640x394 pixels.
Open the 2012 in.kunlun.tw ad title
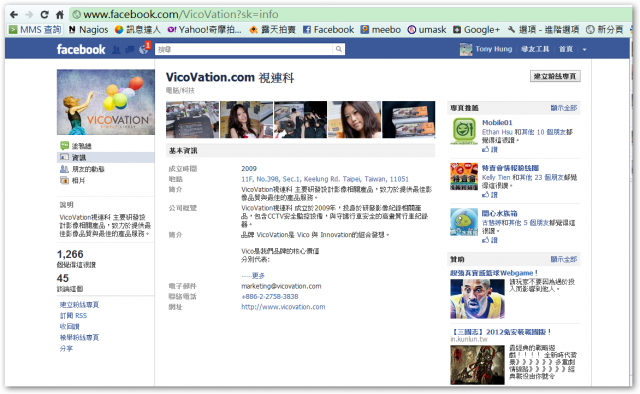501,332
